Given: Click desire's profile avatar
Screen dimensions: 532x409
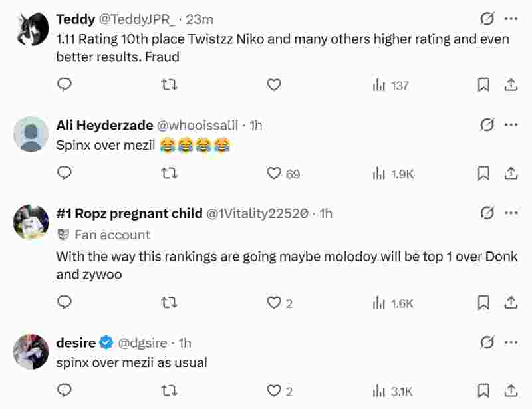Looking at the screenshot, I should pyautogui.click(x=31, y=351).
